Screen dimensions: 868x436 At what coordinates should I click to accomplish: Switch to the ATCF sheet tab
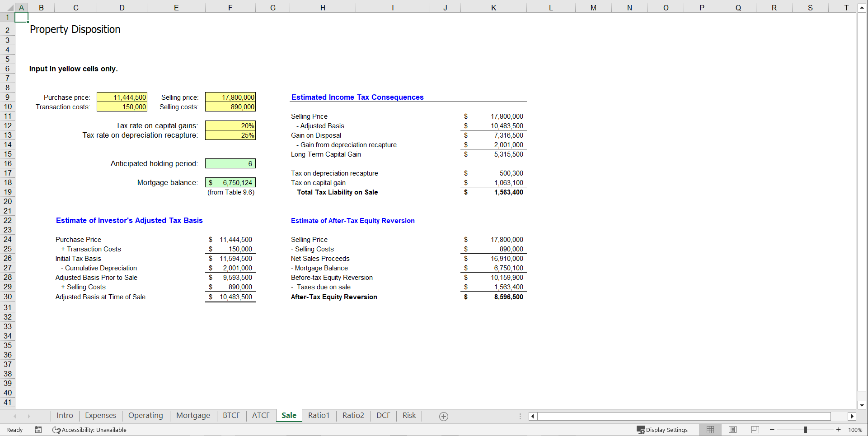click(x=261, y=415)
